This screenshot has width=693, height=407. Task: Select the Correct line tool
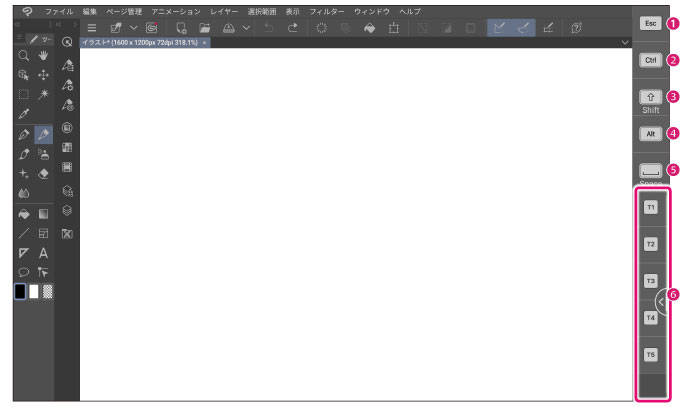(x=43, y=272)
